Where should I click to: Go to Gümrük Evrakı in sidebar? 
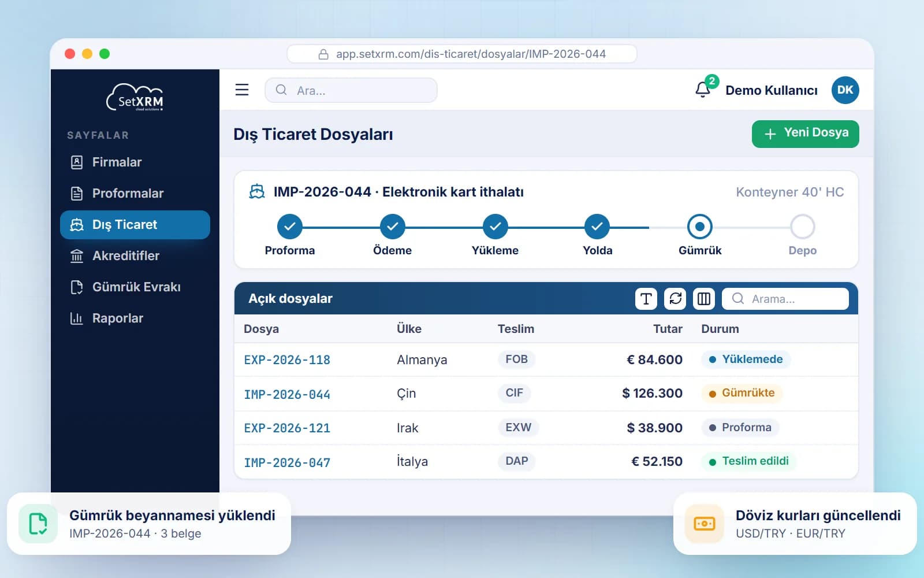(x=135, y=287)
